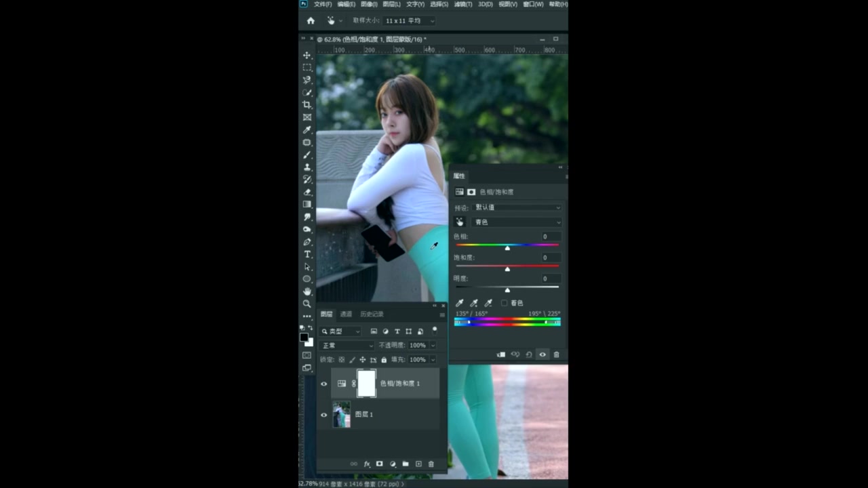Enable the 着色 (Colorize) checkbox
This screenshot has width=868, height=488.
[x=505, y=303]
